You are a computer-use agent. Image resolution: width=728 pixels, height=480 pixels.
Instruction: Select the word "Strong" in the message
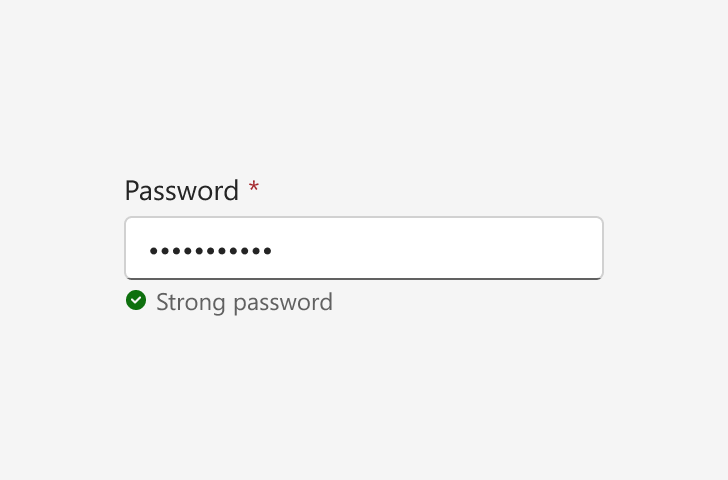click(191, 303)
